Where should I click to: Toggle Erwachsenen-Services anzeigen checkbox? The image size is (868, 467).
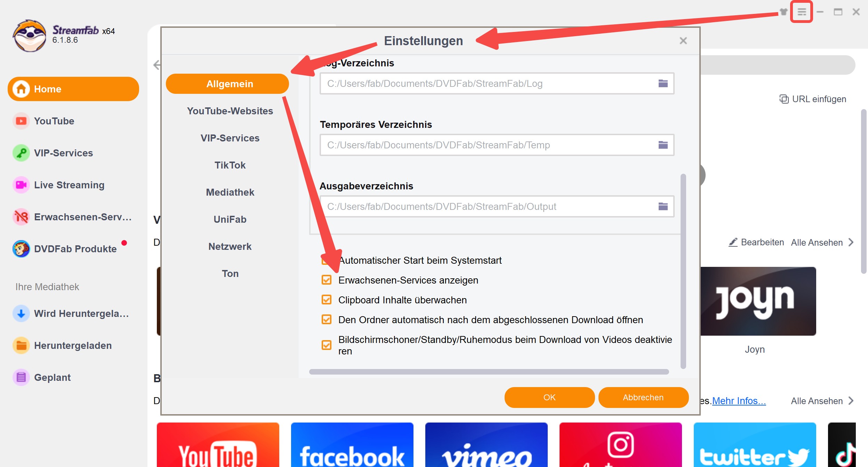pos(326,280)
